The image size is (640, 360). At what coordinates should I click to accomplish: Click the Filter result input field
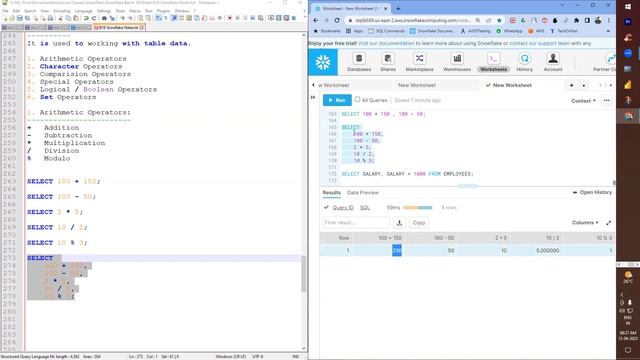tap(356, 222)
